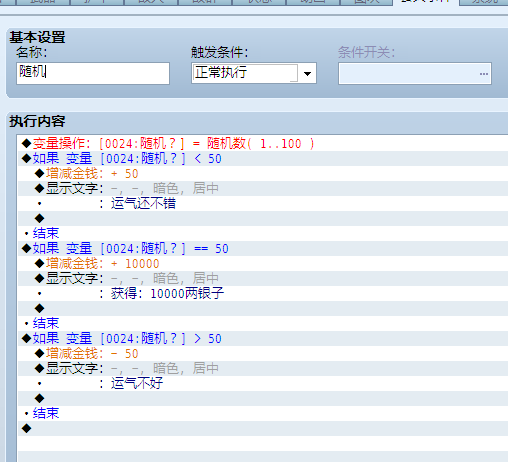Select the 显示文字 line above 运气还不错
The height and width of the screenshot is (462, 508).
[x=263, y=189]
